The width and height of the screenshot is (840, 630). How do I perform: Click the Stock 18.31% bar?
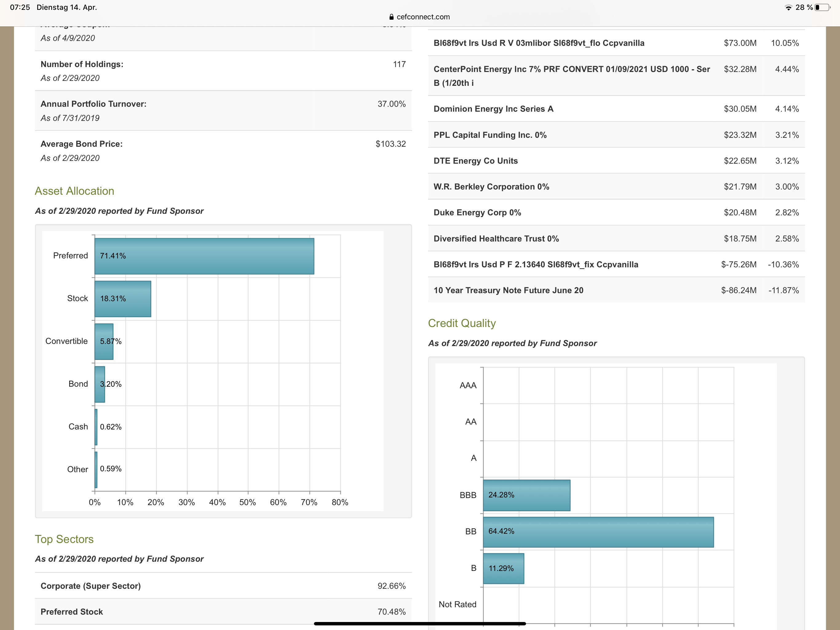coord(123,299)
